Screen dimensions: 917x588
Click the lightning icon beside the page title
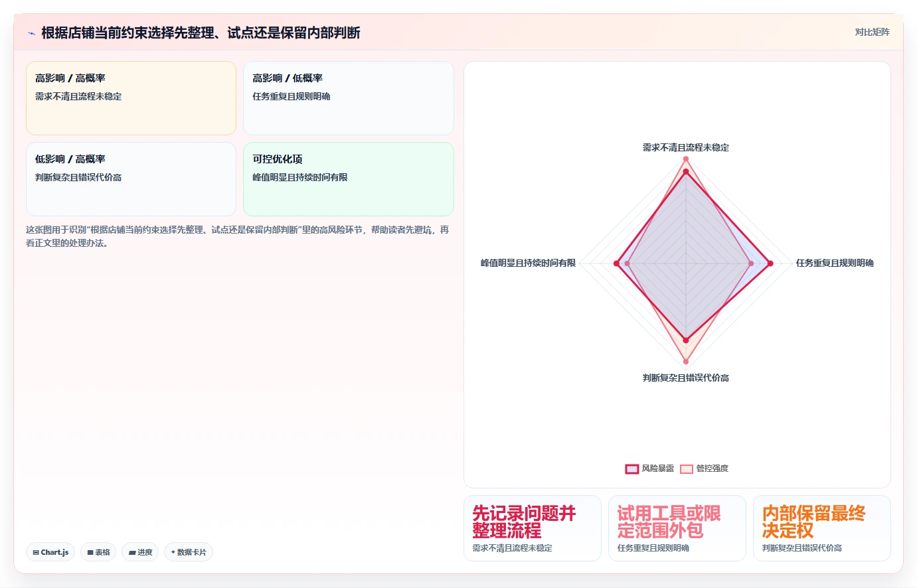click(31, 33)
